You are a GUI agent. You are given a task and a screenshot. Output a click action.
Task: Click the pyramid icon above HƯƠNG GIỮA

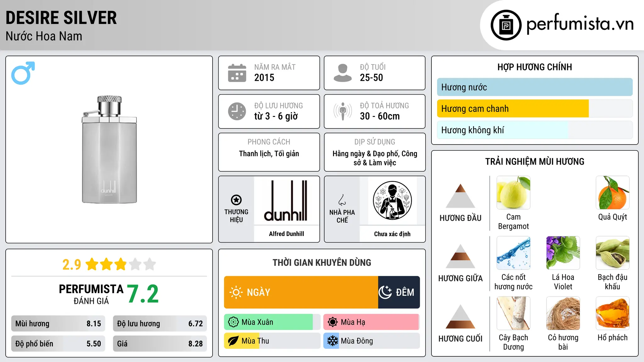click(x=461, y=256)
